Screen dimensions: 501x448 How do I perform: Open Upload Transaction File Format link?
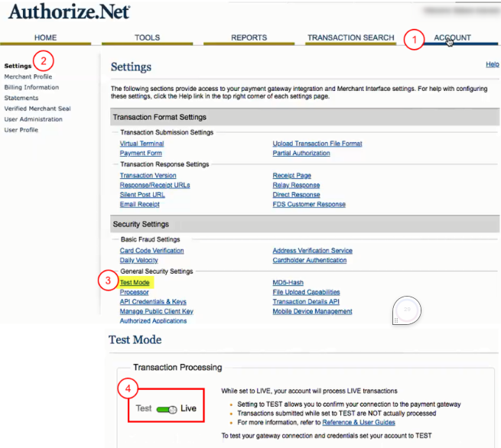coord(317,144)
